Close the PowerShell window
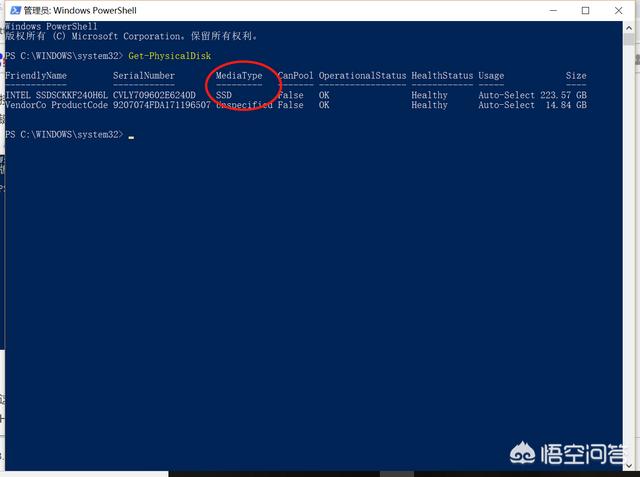640x477 pixels. [618, 11]
